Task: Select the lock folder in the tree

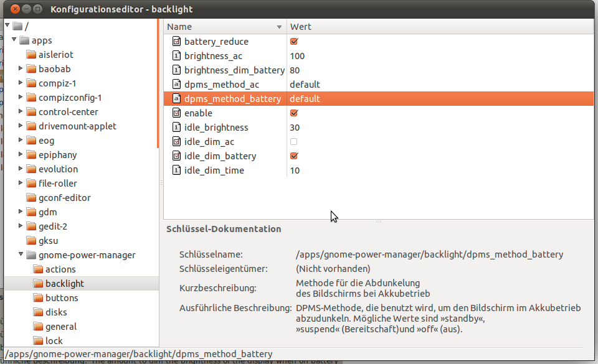Action: click(54, 341)
